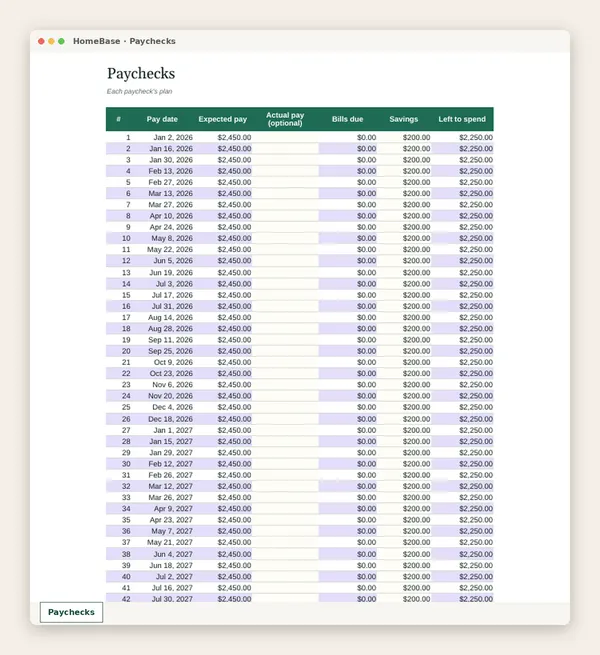Select the Aug 28, 2026 date cell

pos(163,329)
